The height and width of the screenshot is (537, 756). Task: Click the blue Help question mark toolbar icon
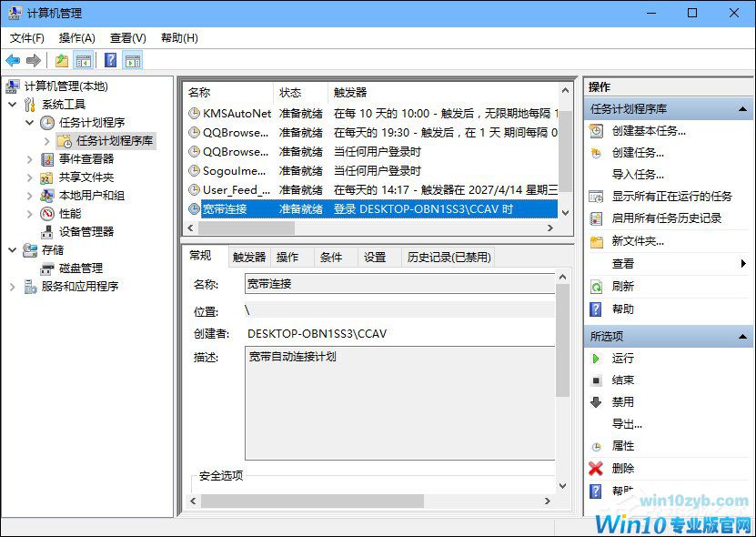point(111,60)
